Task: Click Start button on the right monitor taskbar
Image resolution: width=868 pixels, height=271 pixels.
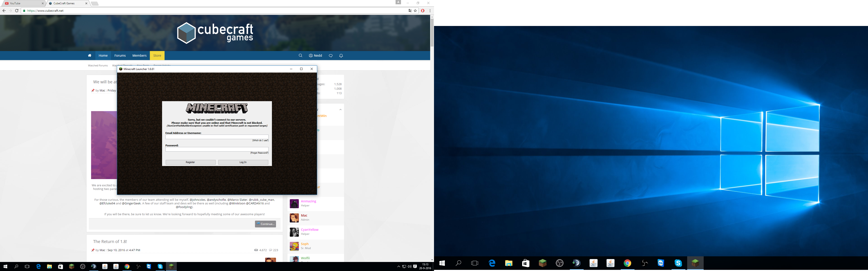Action: pyautogui.click(x=442, y=263)
